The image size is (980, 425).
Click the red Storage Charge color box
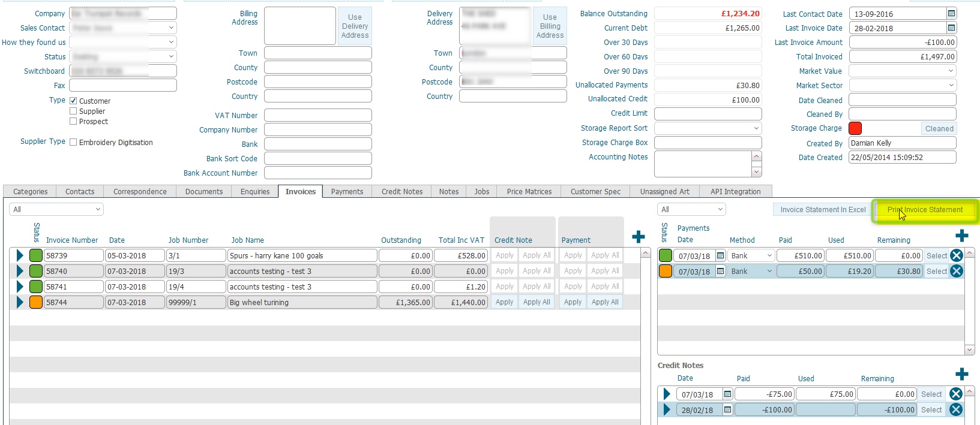[855, 128]
